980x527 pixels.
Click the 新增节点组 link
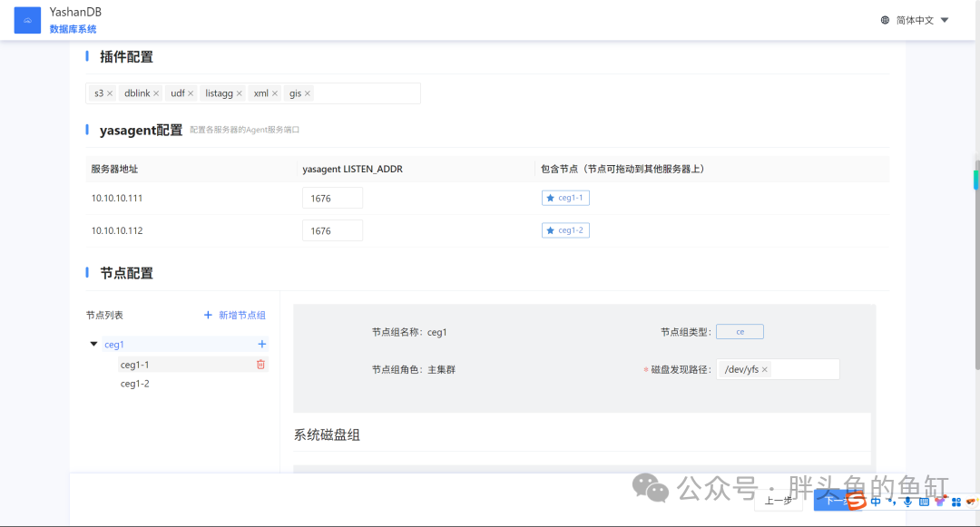(x=242, y=316)
